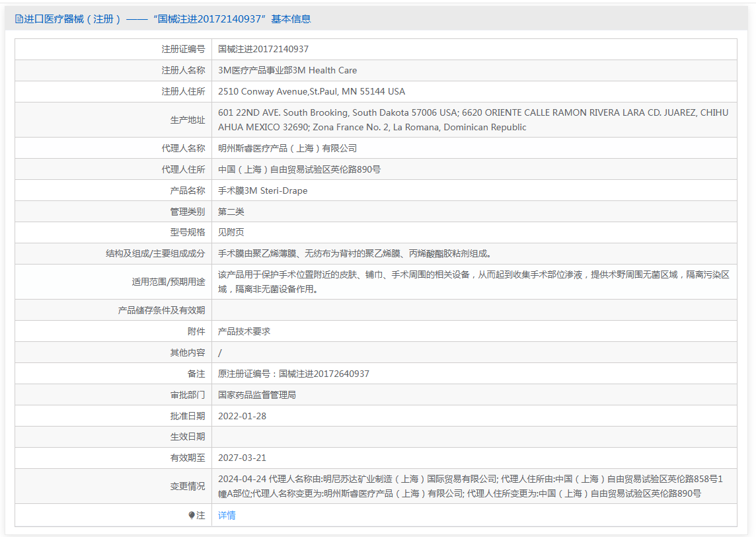The height and width of the screenshot is (537, 756).
Task: Click the 代理人住所 label
Action: (x=183, y=169)
